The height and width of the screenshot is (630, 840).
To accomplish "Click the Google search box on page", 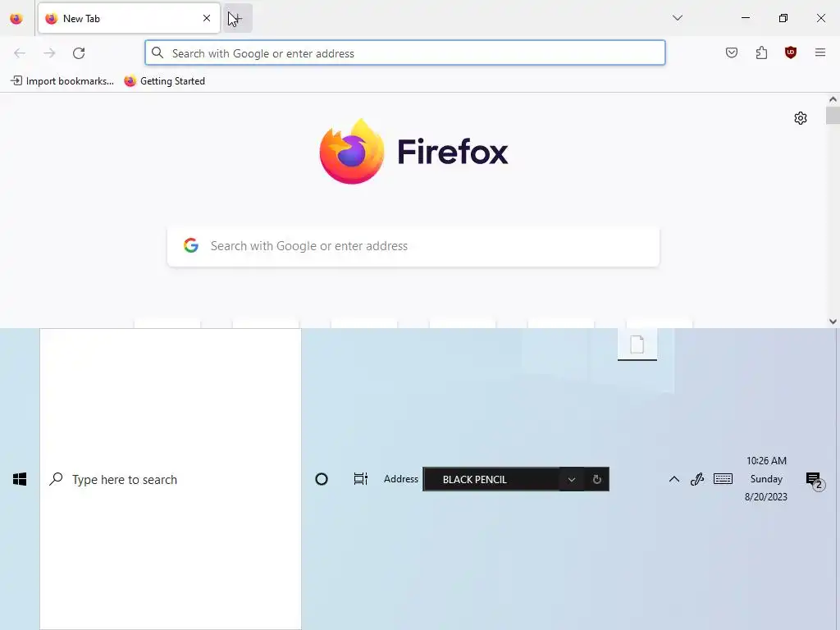I will click(413, 246).
